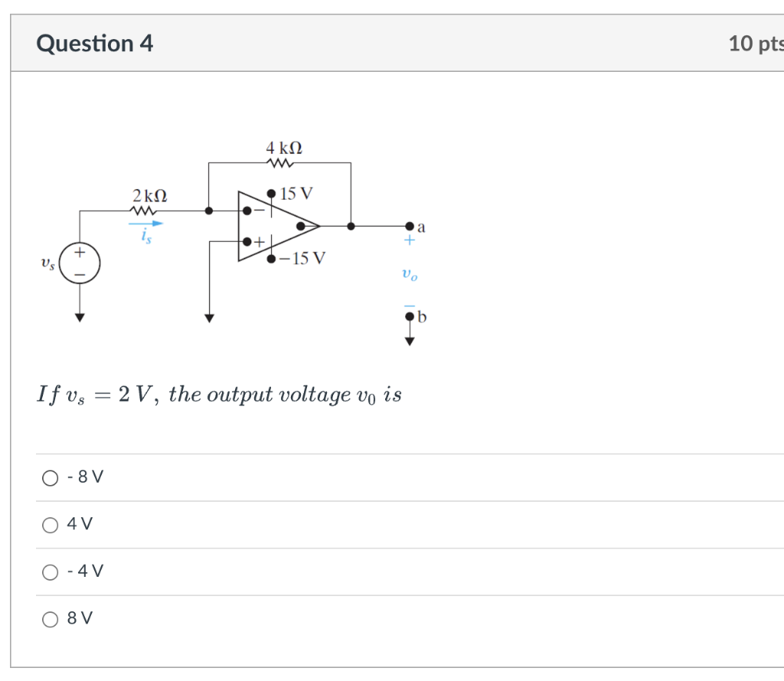
Task: Click the inverting input minus sign
Action: (257, 208)
